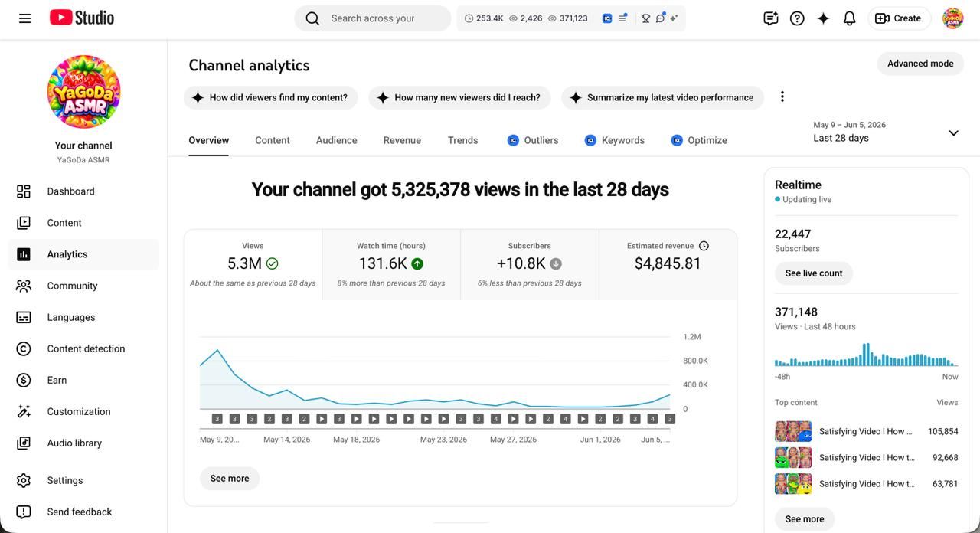Click Send feedback in sidebar
The height and width of the screenshot is (533, 980).
tap(83, 512)
